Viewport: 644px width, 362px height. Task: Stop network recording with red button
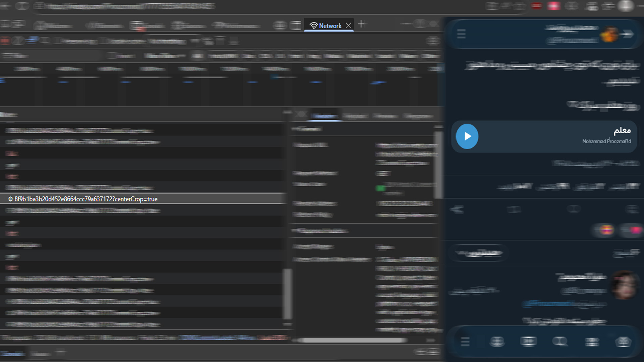pyautogui.click(x=5, y=41)
